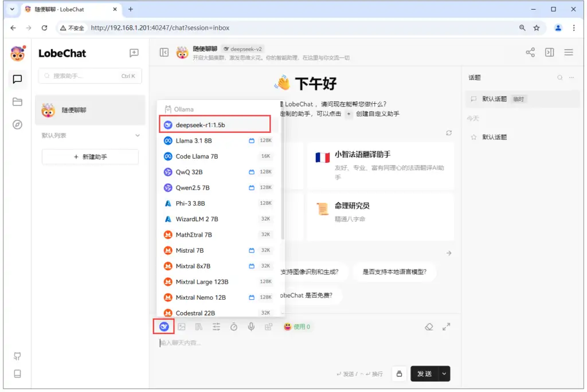Activate the voice input microphone icon
Image resolution: width=587 pixels, height=392 pixels.
tap(251, 326)
